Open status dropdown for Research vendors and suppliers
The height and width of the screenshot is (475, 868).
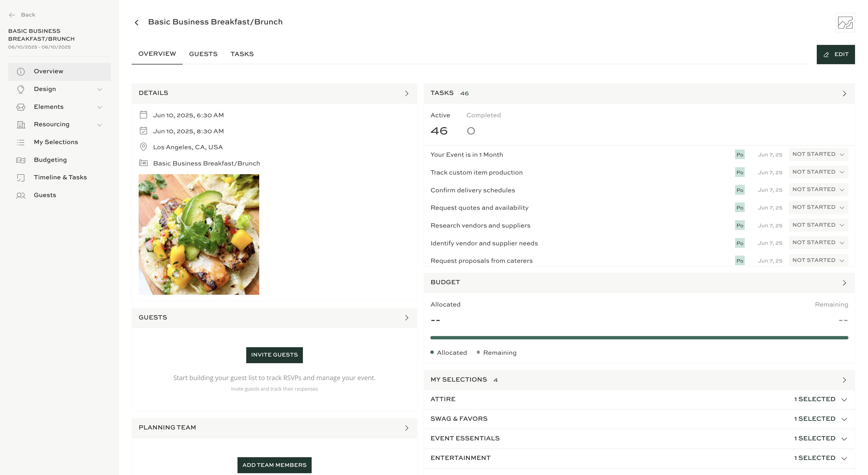[818, 225]
